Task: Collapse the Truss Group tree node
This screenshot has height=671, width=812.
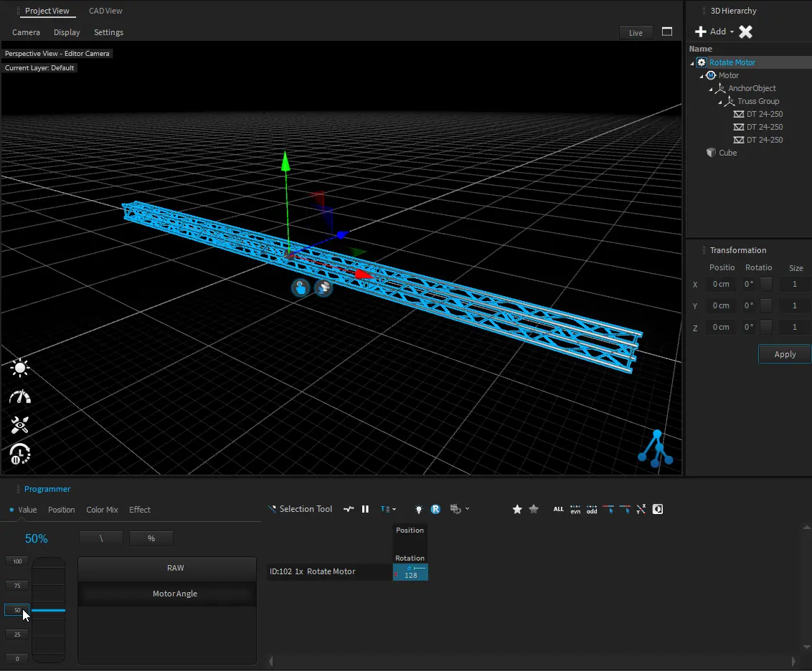Action: [x=721, y=102]
